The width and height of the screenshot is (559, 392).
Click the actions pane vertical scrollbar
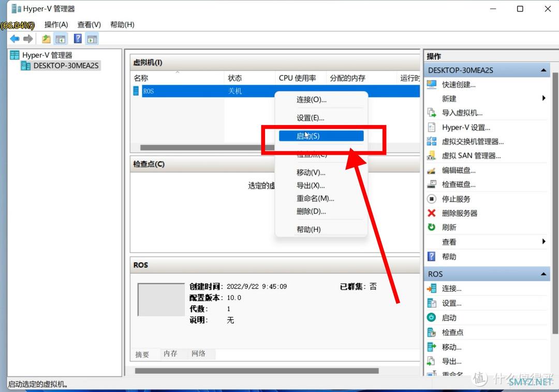(x=555, y=203)
